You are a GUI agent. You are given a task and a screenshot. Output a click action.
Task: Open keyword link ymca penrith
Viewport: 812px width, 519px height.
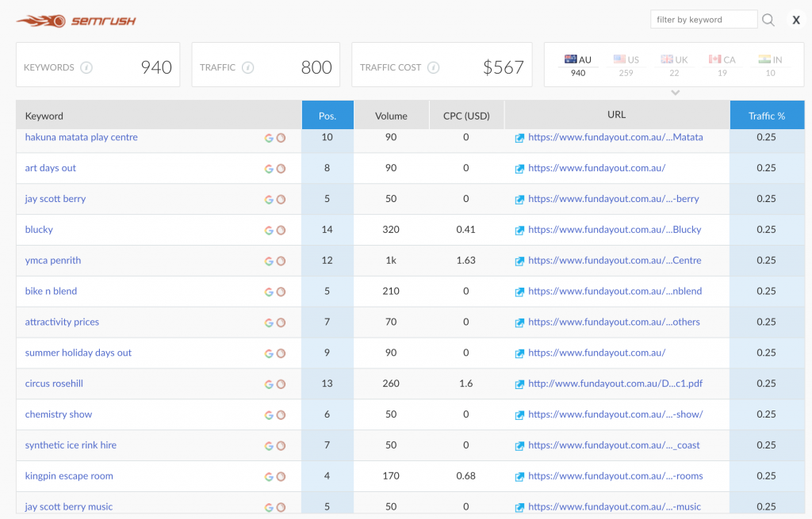[53, 260]
